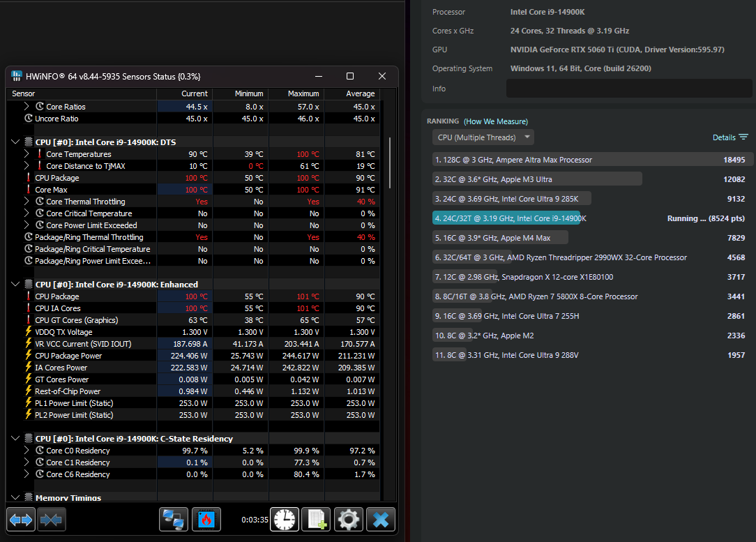
Task: Select the running Intel Core i9-14900K ranking row
Action: point(591,218)
